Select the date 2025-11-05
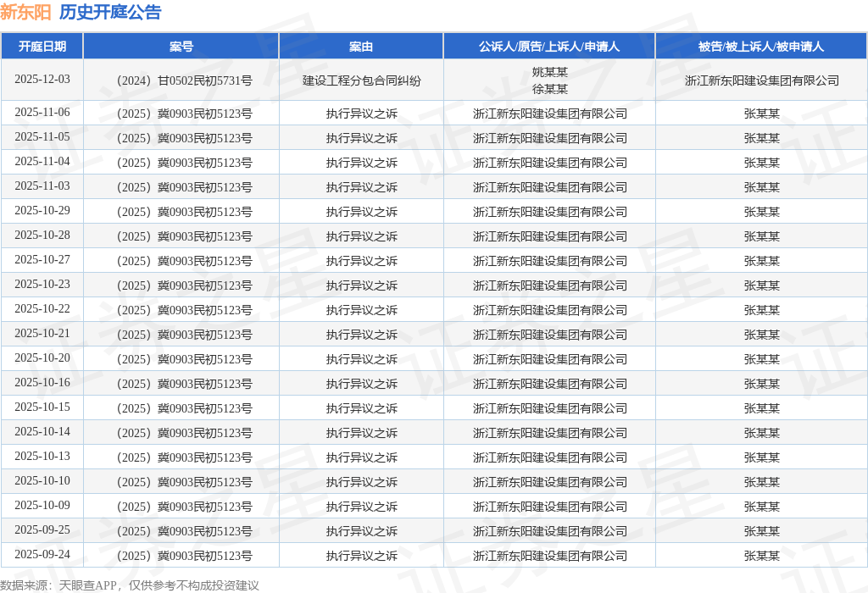The width and height of the screenshot is (868, 593). [x=42, y=136]
